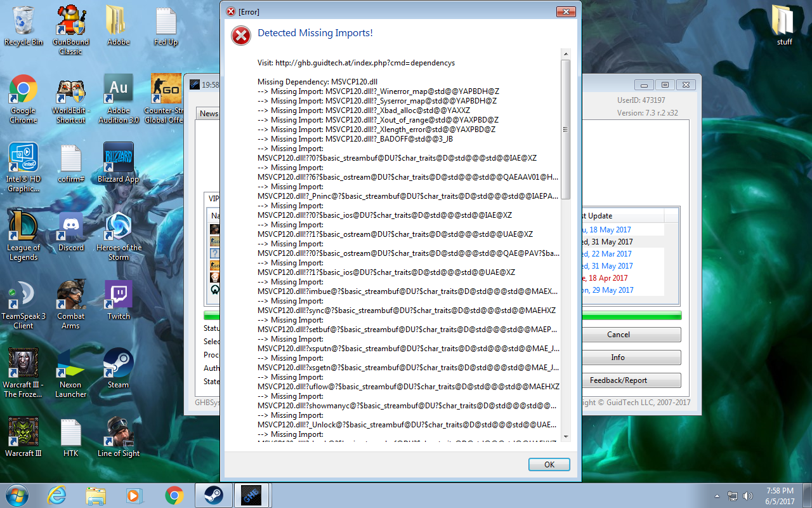
Task: Open the Recycle Bin desktop icon
Action: pos(23,27)
